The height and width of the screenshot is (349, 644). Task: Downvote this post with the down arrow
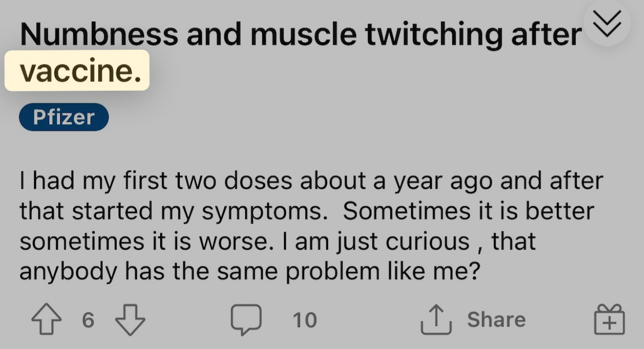130,320
